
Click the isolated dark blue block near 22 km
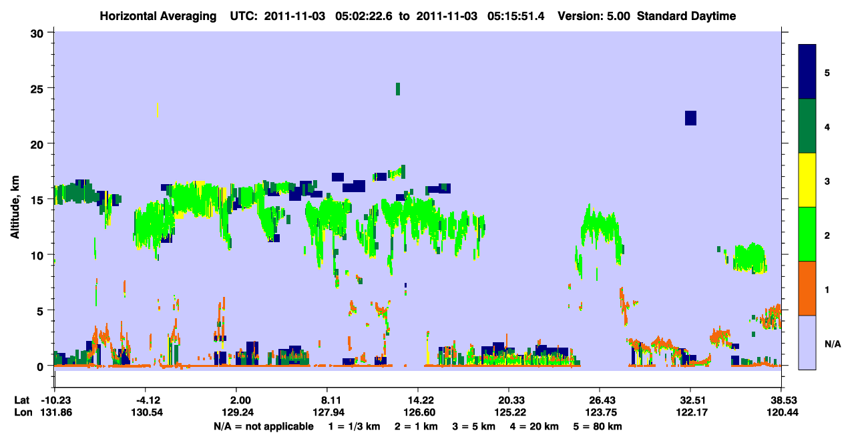[x=690, y=118]
